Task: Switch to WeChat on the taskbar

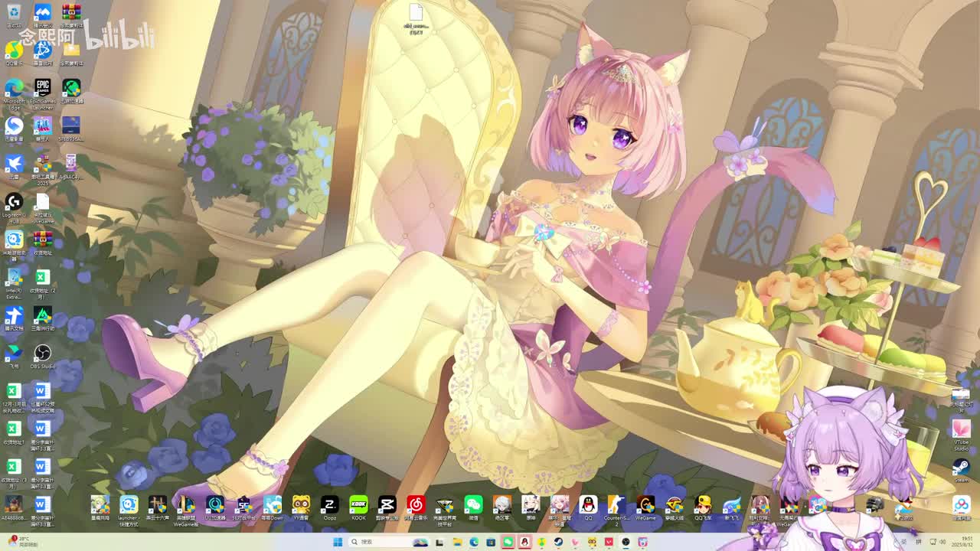Action: click(508, 542)
